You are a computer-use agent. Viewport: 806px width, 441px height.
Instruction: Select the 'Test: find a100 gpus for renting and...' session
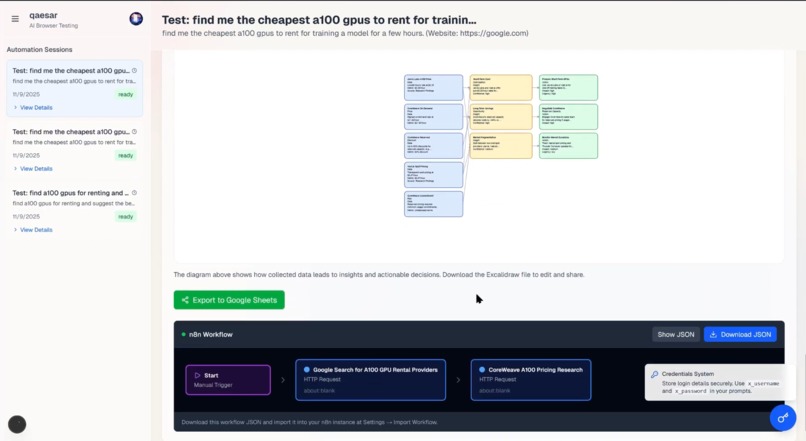[x=75, y=211]
